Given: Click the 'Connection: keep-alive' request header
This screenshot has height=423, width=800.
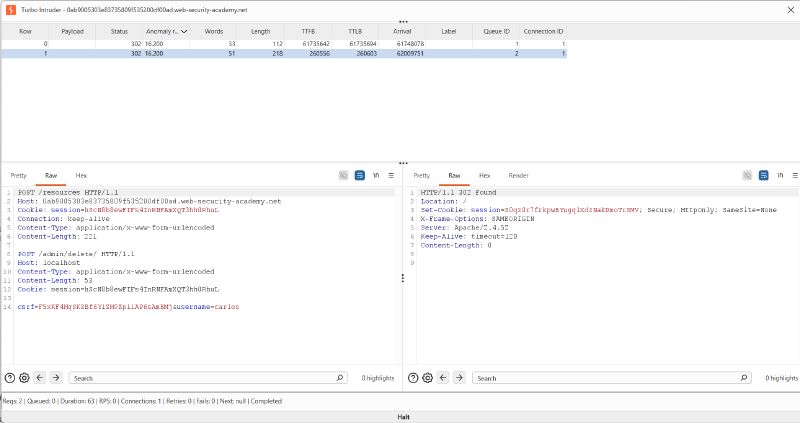Looking at the screenshot, I should (x=63, y=219).
